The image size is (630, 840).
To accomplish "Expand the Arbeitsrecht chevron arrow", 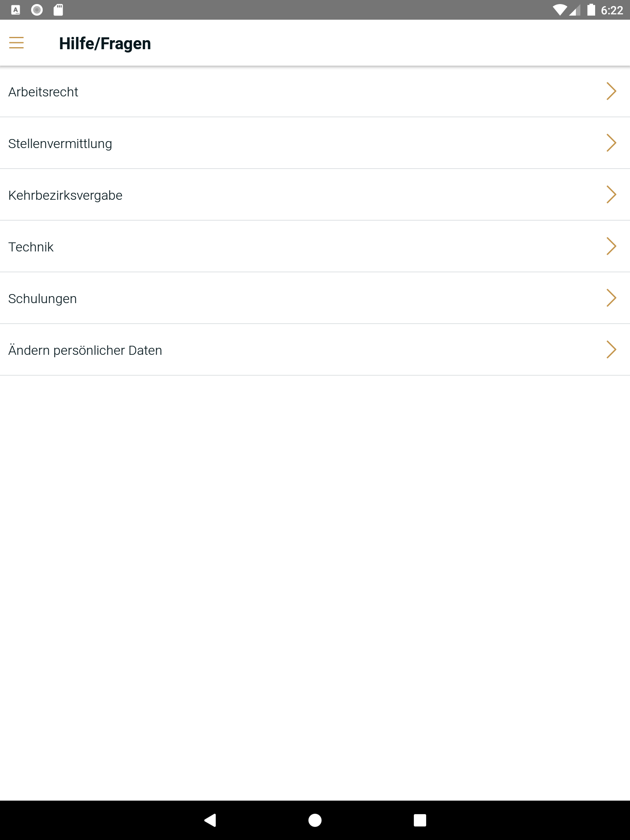I will coord(611,91).
